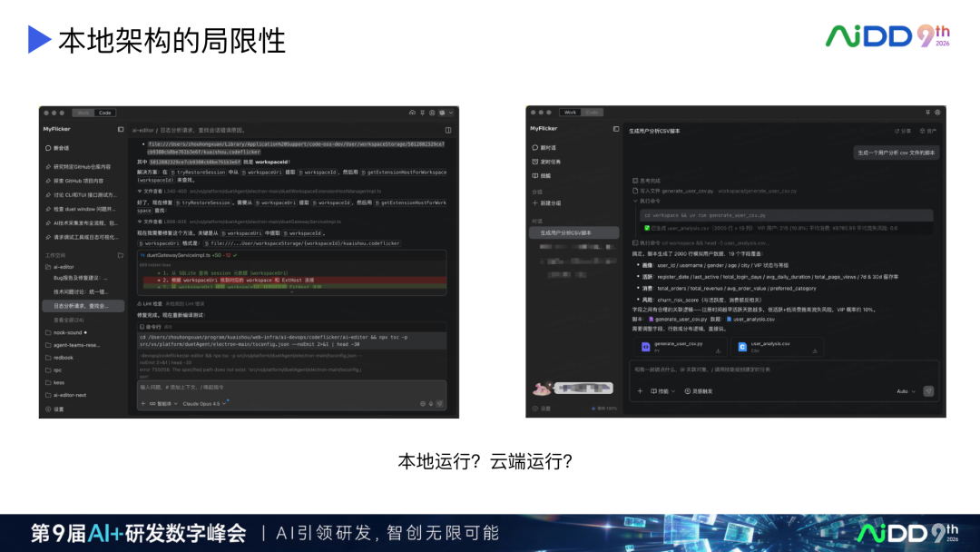
Task: Collapse ai-editor workspace folder
Action: [60, 267]
